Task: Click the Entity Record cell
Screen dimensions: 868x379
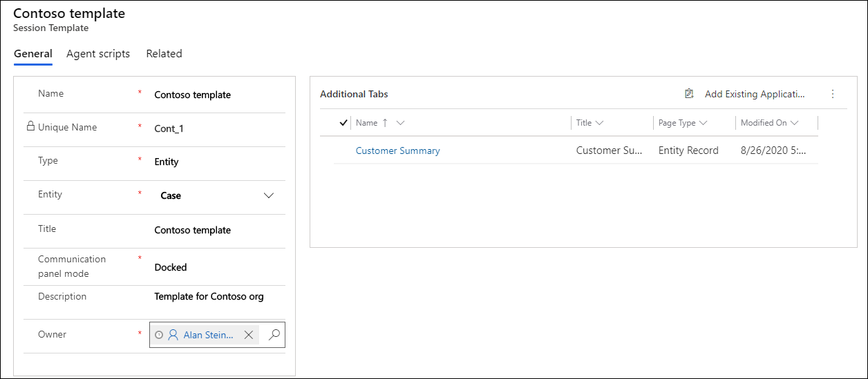Action: [688, 150]
